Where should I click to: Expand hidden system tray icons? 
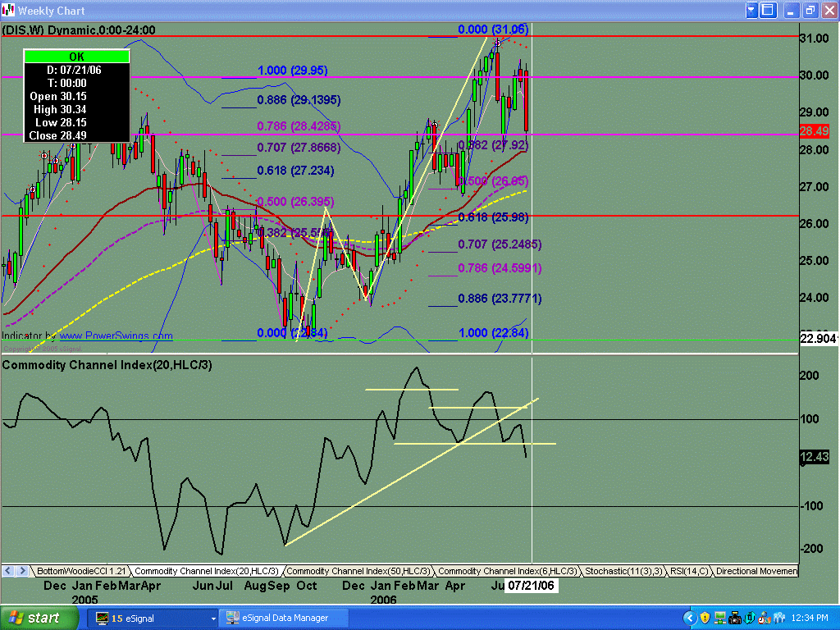click(x=690, y=619)
